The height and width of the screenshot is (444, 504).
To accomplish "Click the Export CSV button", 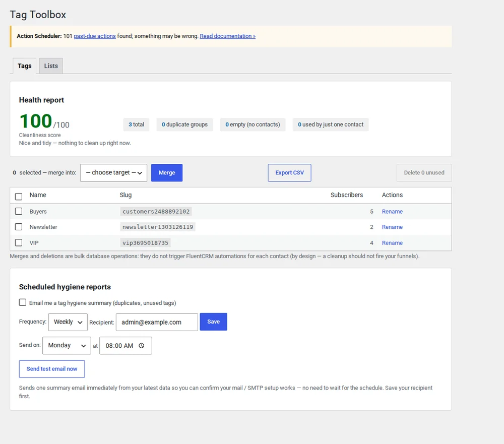I will [289, 173].
